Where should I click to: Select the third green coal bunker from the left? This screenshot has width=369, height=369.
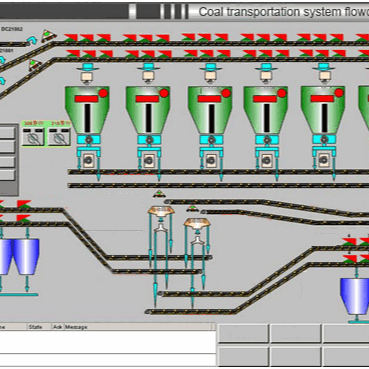click(x=210, y=110)
